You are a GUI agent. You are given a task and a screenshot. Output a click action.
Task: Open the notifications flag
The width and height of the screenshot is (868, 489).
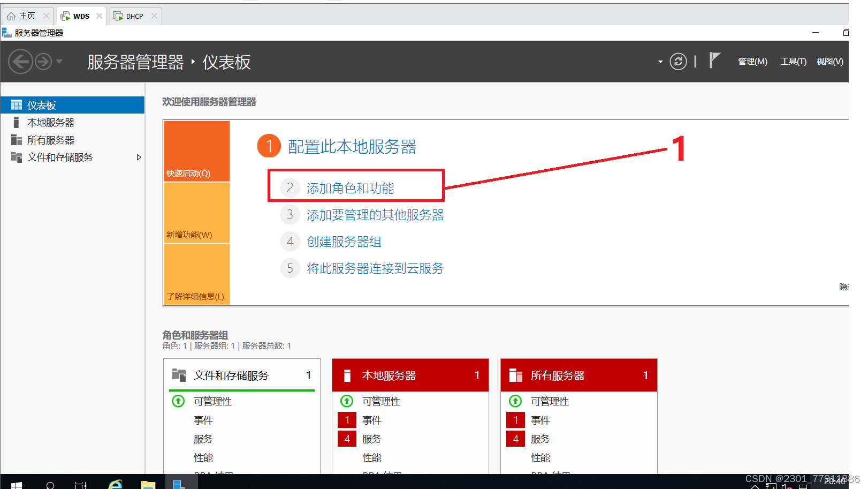coord(714,60)
